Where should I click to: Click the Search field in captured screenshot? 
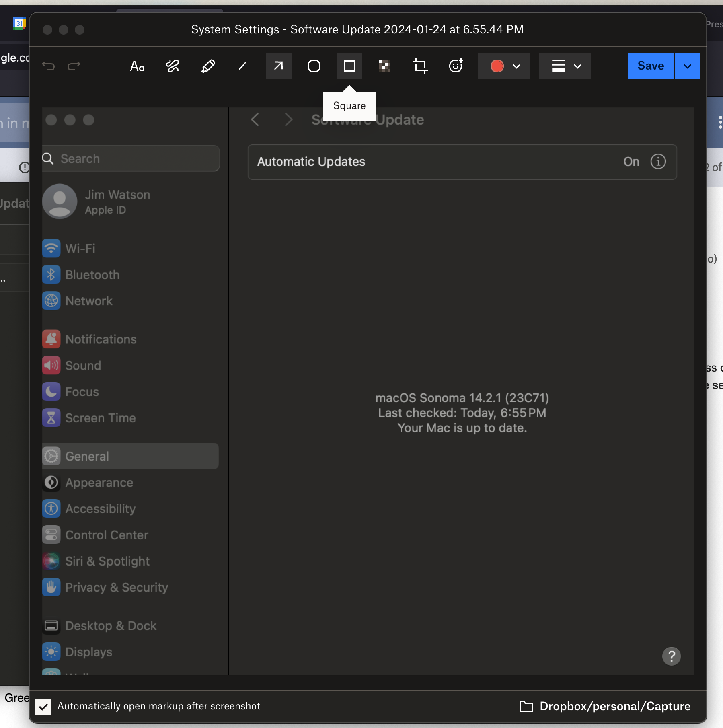pos(131,158)
